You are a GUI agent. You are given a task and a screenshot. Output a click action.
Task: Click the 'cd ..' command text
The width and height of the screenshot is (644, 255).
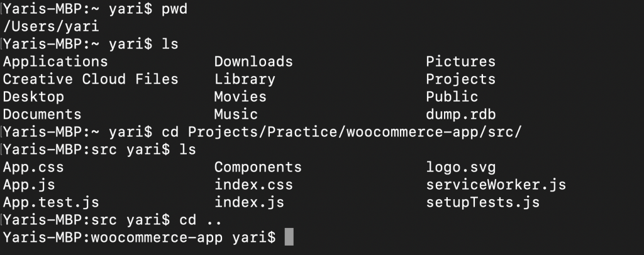click(201, 220)
